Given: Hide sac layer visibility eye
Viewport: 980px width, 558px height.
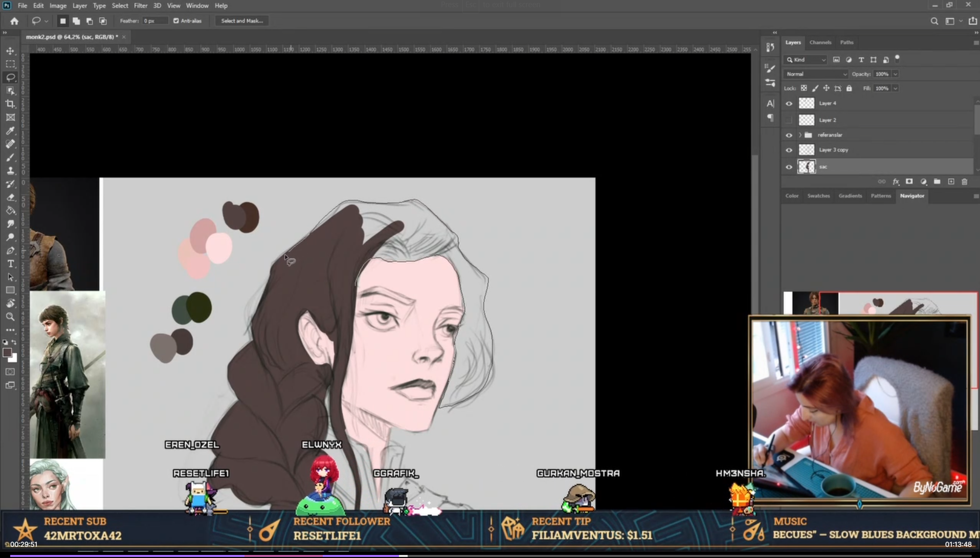Looking at the screenshot, I should click(x=789, y=167).
